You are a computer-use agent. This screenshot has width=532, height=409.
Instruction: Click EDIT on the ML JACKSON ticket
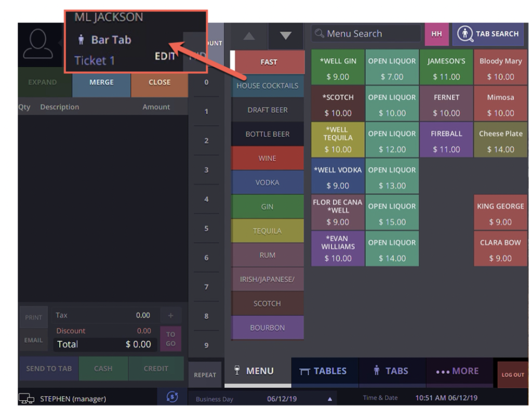pyautogui.click(x=165, y=57)
